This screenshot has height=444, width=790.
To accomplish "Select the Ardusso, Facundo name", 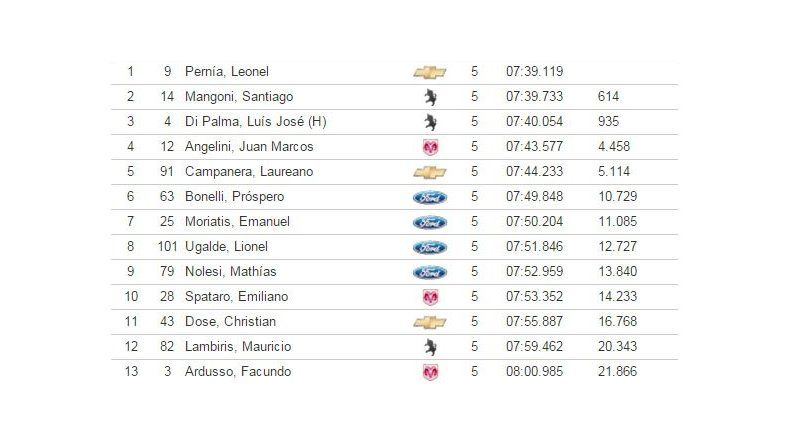I will 237,372.
